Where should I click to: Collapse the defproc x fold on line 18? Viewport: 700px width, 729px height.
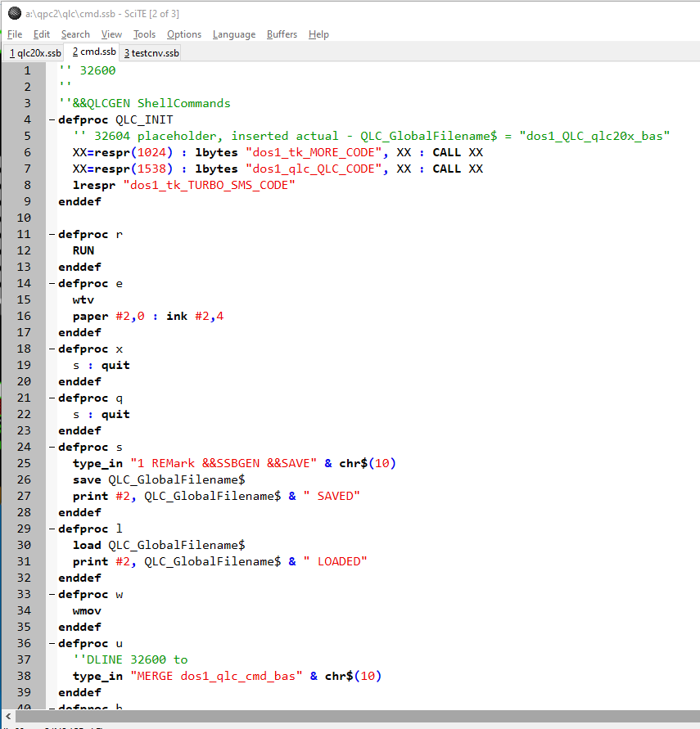tap(52, 349)
